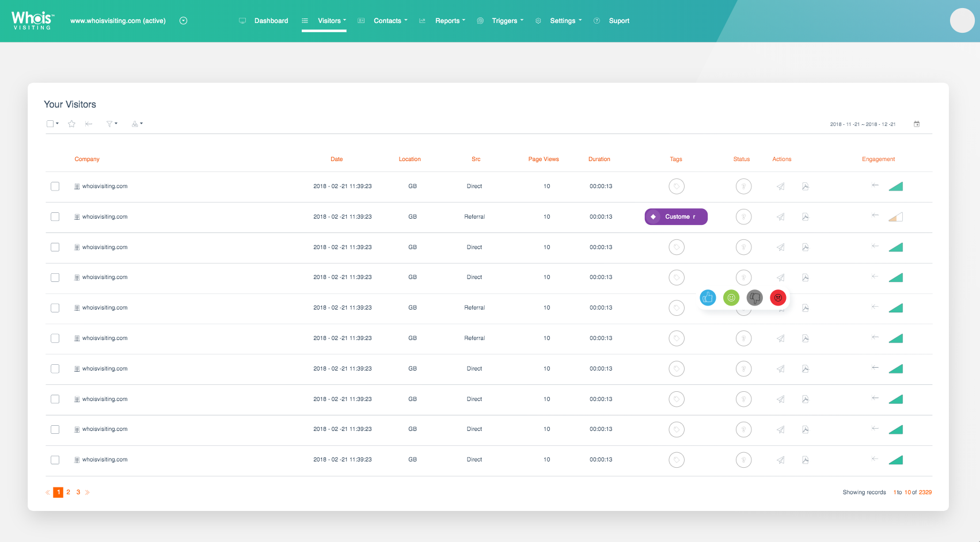Open the PDF icon in the Customer-tagged row
This screenshot has height=542, width=980.
[x=806, y=217]
